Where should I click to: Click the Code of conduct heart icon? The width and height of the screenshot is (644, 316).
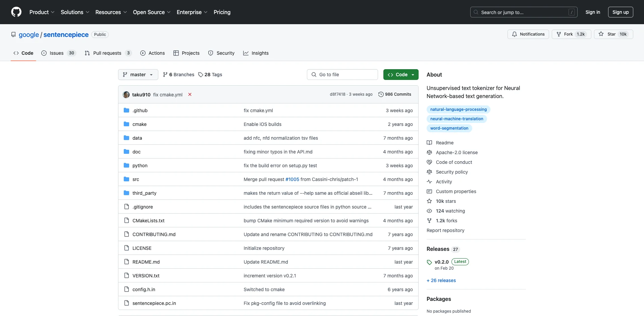429,162
